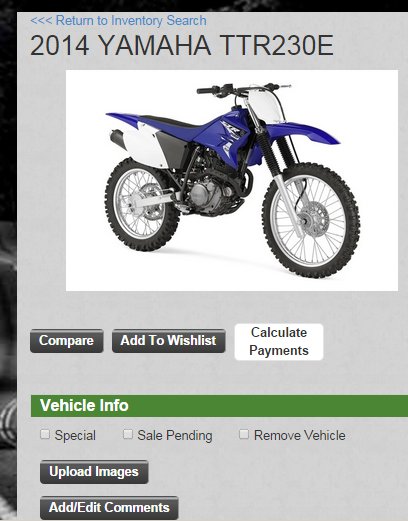Click the Compare button
Image resolution: width=408 pixels, height=521 pixels.
click(x=67, y=341)
